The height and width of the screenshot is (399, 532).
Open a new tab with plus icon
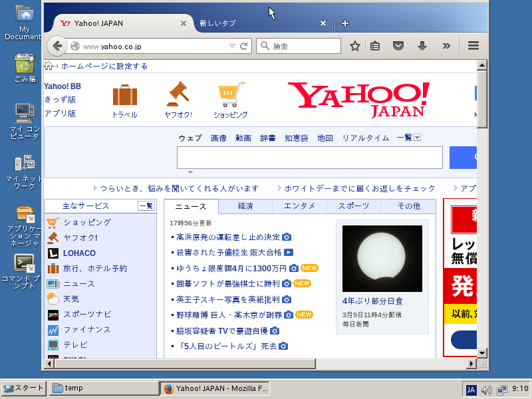point(345,23)
